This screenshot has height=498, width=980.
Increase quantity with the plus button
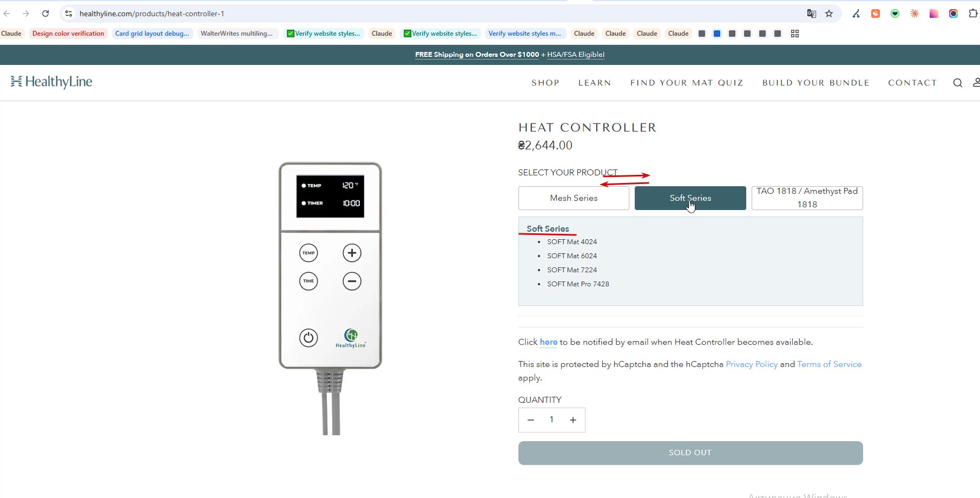coord(573,420)
